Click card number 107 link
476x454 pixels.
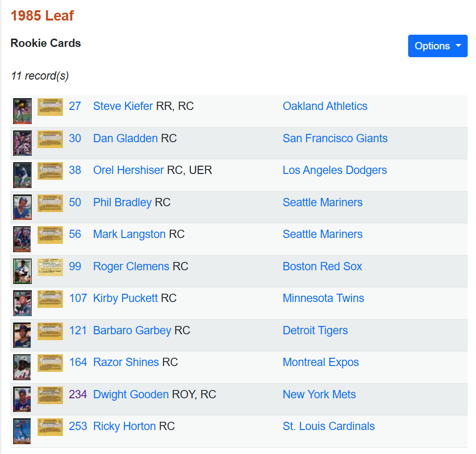pyautogui.click(x=78, y=298)
